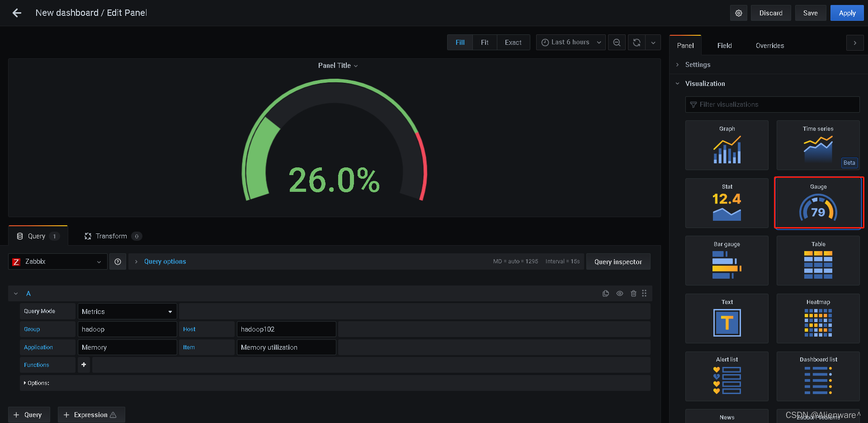Viewport: 868px width, 423px height.
Task: Collapse the options pane arrow
Action: 855,43
